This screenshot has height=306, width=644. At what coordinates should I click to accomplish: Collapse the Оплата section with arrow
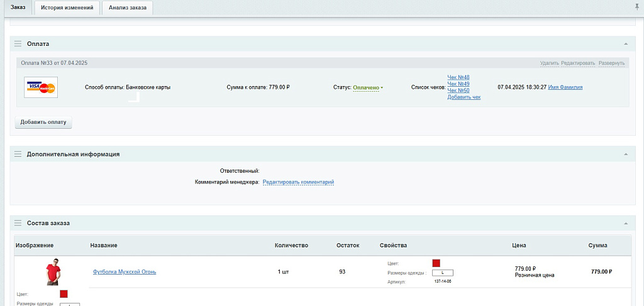pos(625,44)
